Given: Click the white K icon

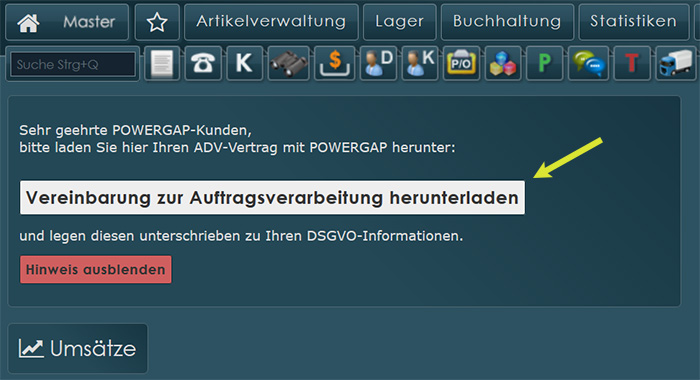Looking at the screenshot, I should coord(244,63).
